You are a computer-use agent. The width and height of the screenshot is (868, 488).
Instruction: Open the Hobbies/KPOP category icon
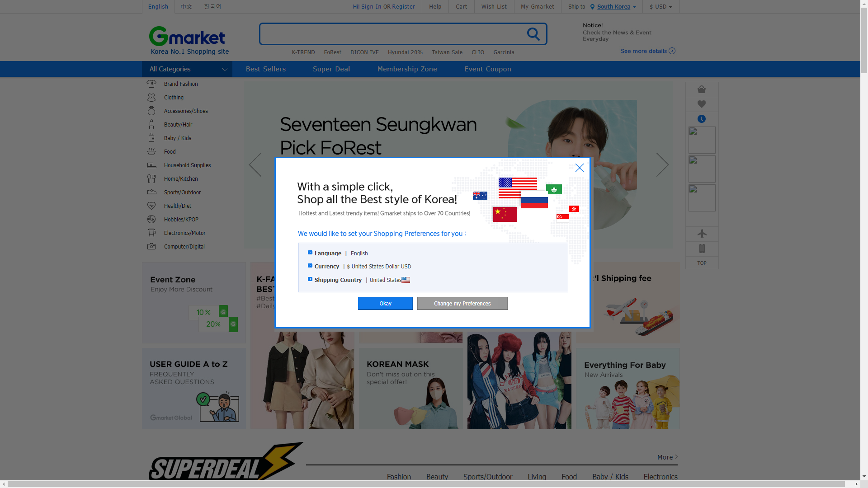151,219
